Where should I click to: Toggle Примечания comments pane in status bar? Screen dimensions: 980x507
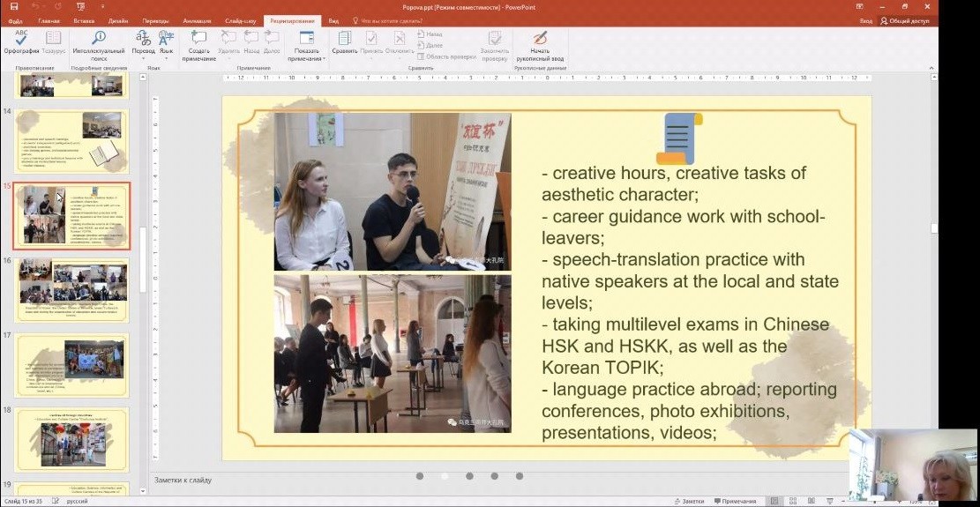pos(734,501)
